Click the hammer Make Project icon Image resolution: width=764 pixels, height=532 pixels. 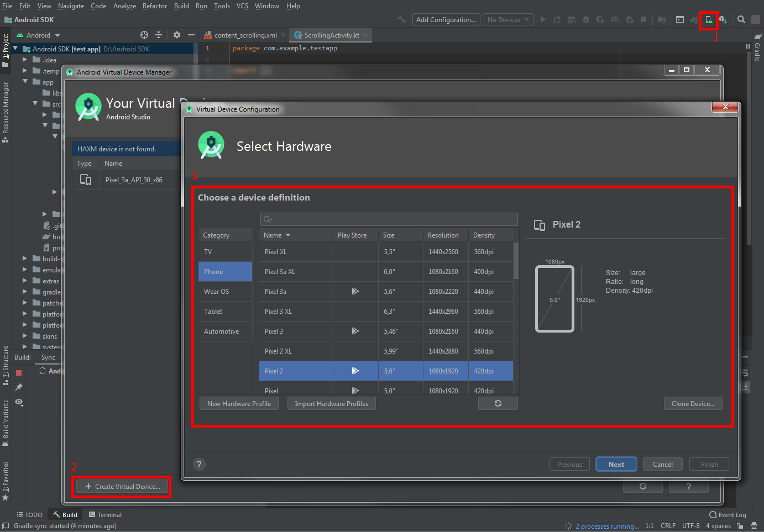pos(401,19)
